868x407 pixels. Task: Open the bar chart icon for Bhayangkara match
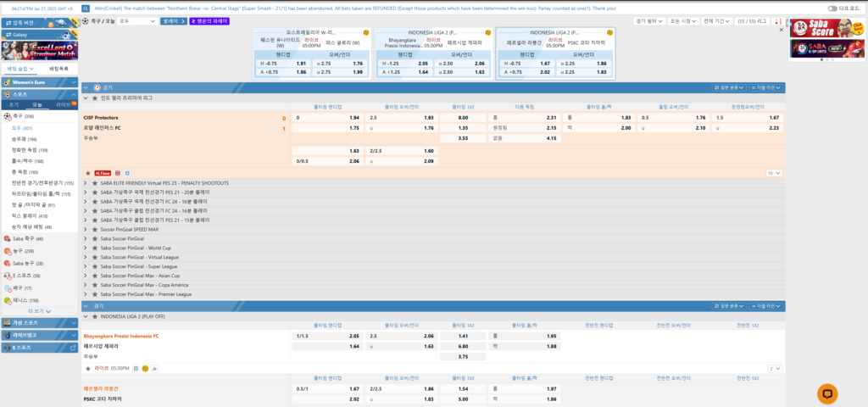[154, 368]
